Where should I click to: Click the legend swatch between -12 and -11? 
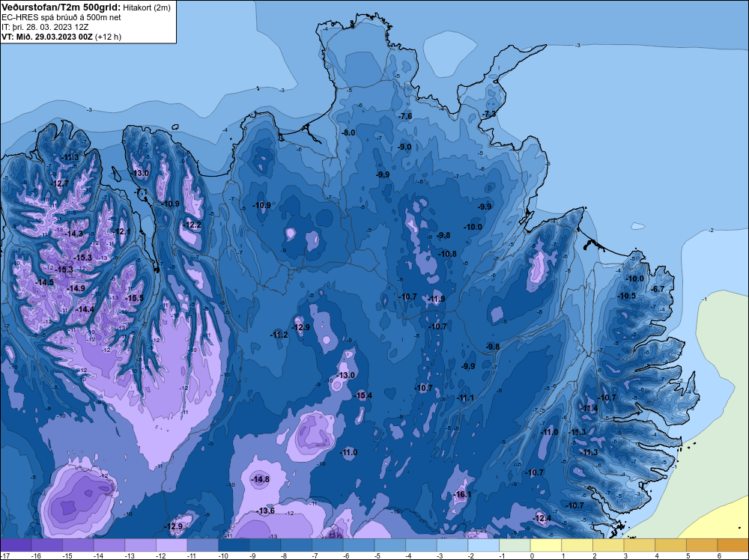172,545
